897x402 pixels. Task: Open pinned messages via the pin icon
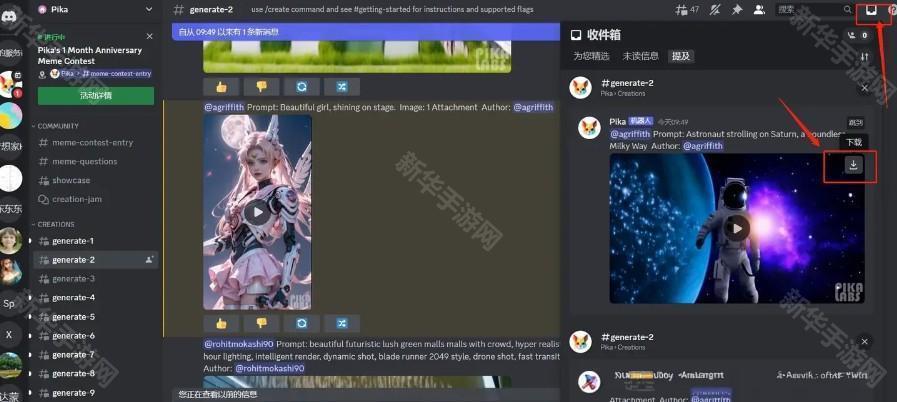coord(736,9)
